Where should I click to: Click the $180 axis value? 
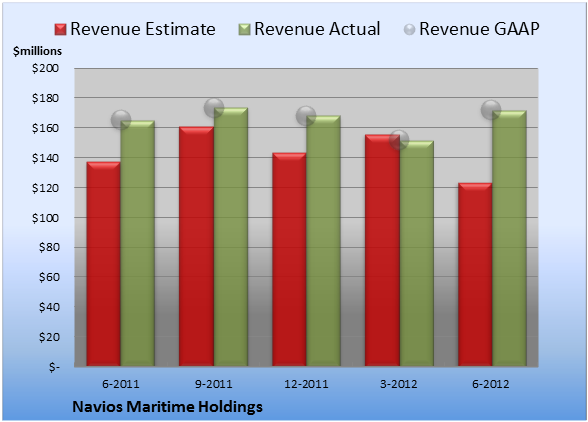(45, 98)
